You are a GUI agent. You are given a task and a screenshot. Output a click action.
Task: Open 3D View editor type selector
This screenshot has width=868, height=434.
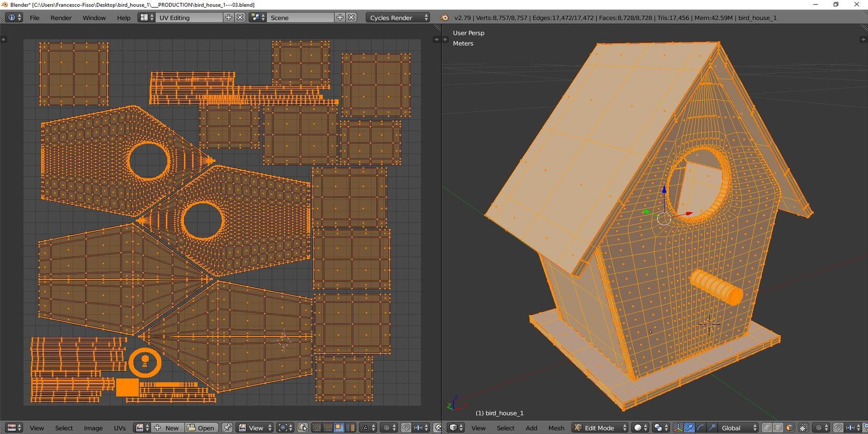point(456,428)
